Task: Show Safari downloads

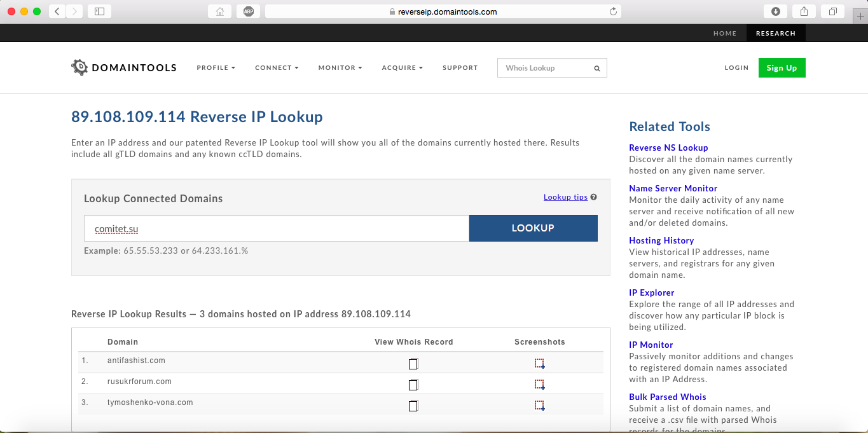Action: click(775, 11)
